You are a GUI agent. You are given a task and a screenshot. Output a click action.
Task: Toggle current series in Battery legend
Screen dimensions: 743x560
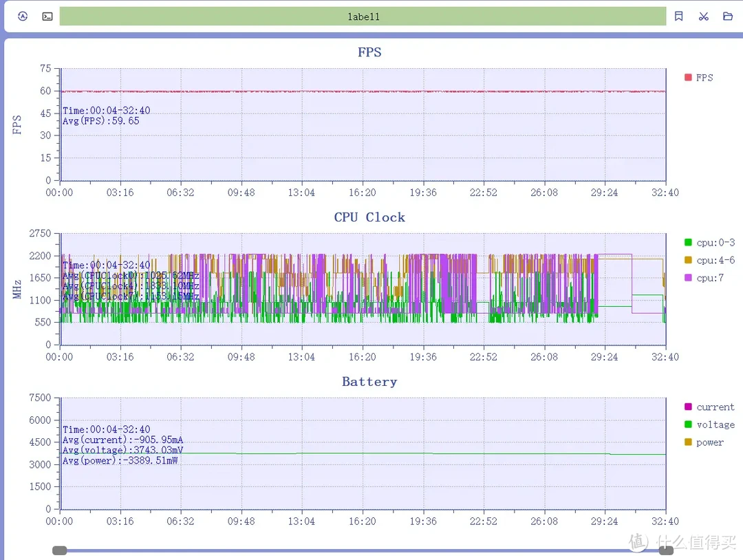coord(709,407)
